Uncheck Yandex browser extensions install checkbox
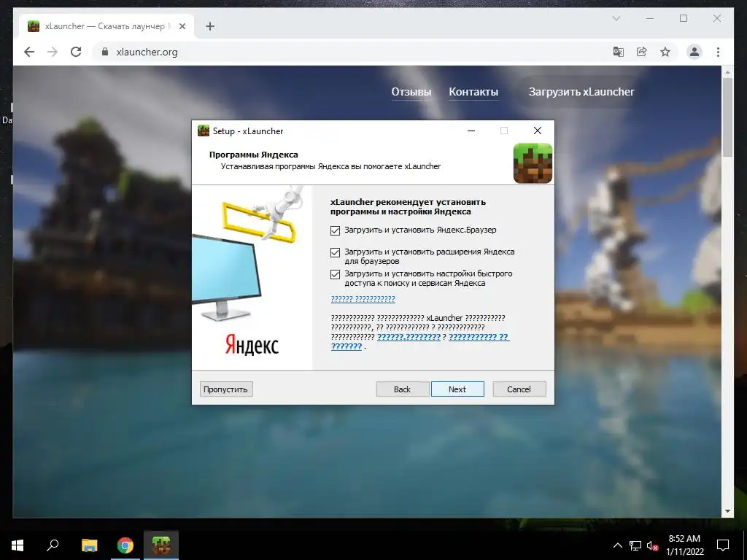The height and width of the screenshot is (560, 747). point(335,252)
